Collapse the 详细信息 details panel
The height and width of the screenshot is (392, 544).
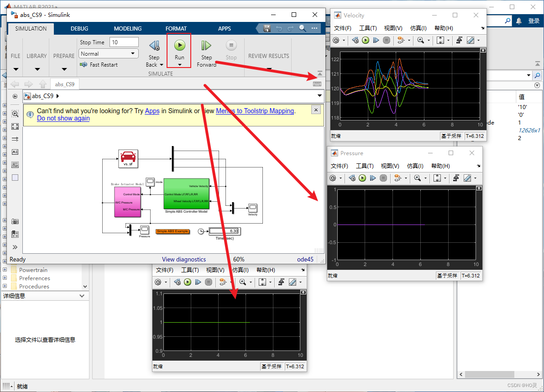pos(82,296)
